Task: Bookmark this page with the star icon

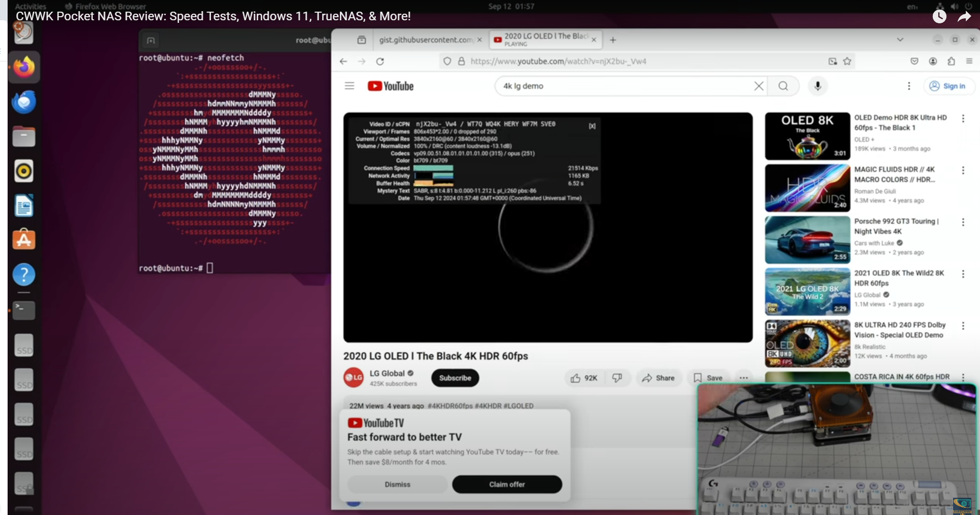Action: pyautogui.click(x=847, y=61)
